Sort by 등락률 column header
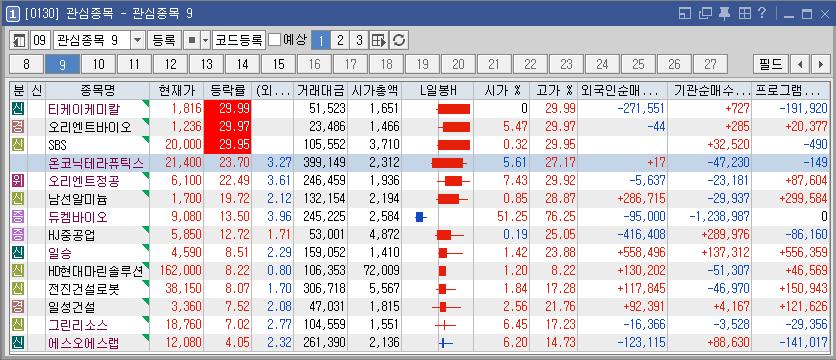Viewport: 836px width, 360px height. 227,91
